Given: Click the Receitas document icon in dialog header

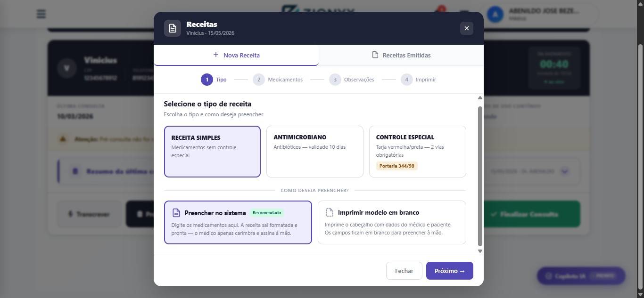Looking at the screenshot, I should 173,28.
